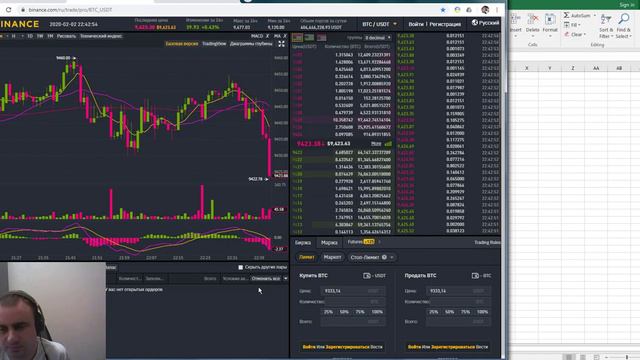
Task: Click the Стоп-Лимит help question icon
Action: click(384, 257)
